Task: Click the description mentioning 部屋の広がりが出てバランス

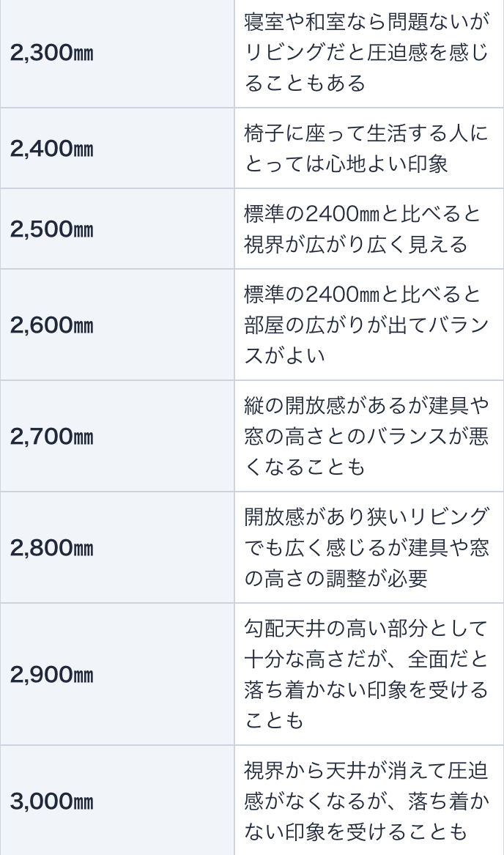Action: (366, 325)
